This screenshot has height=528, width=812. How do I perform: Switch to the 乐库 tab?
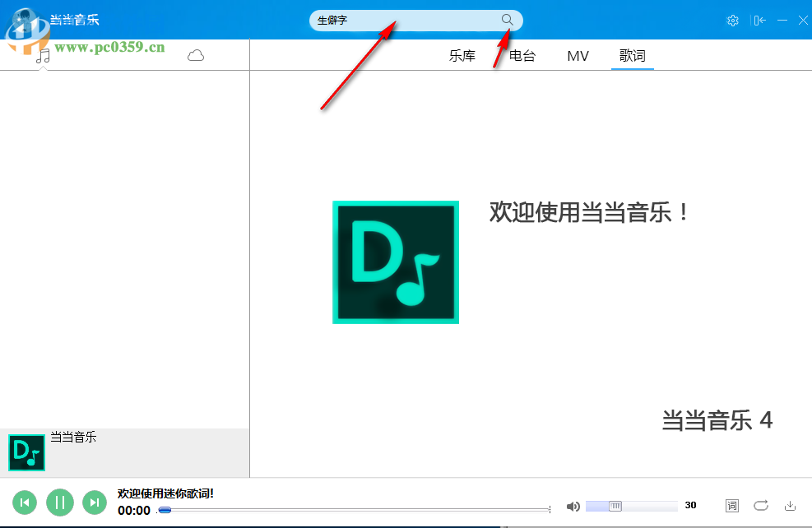(x=462, y=55)
